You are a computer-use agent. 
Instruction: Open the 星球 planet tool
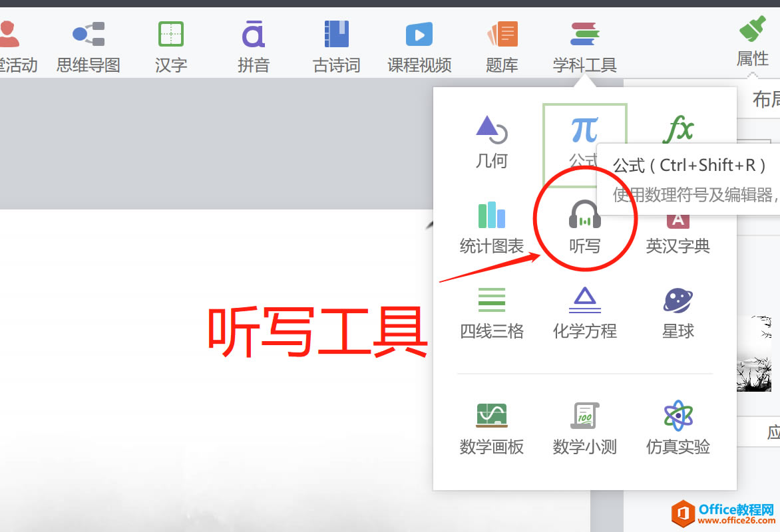[678, 313]
